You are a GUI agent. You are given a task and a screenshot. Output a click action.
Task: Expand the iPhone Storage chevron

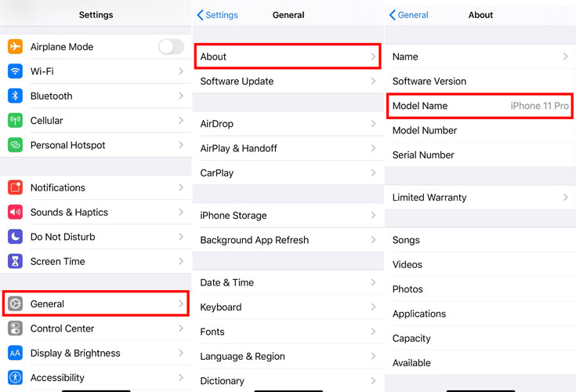pos(373,216)
